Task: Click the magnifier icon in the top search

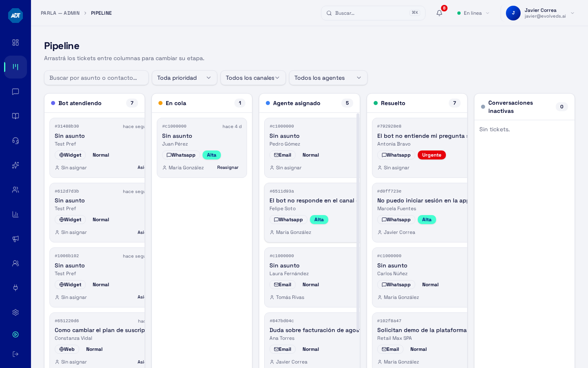Action: coord(329,13)
